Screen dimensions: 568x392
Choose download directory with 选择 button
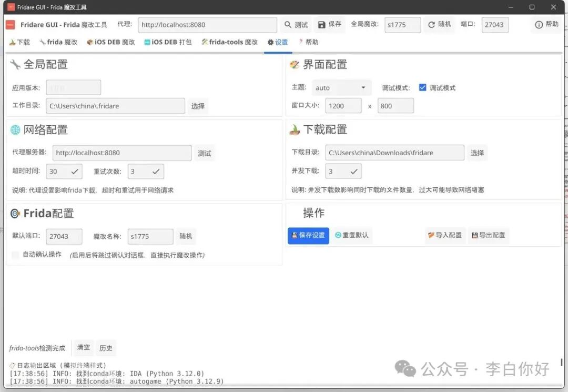tap(477, 153)
